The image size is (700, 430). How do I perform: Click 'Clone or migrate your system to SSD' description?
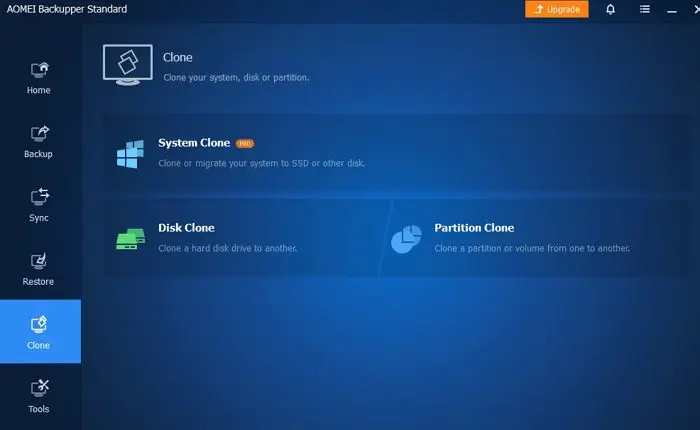click(262, 163)
